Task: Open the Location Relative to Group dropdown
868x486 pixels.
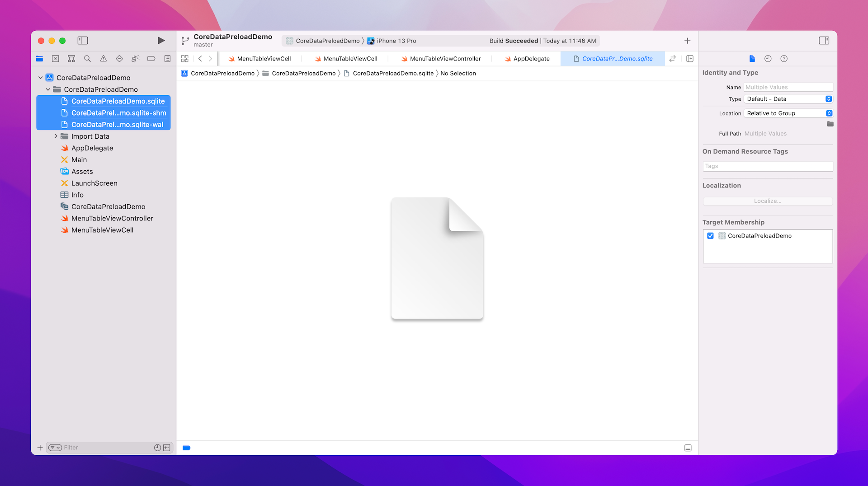Action: coord(788,113)
